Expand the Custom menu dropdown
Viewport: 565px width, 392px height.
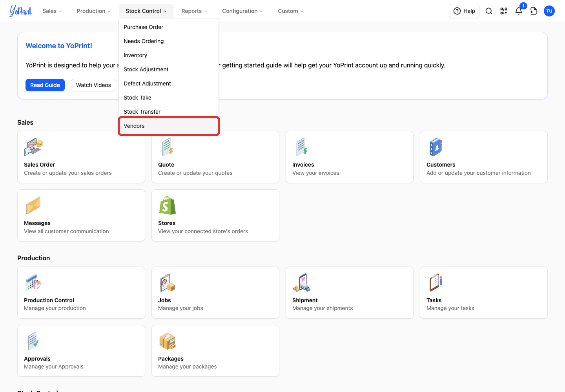(x=291, y=11)
